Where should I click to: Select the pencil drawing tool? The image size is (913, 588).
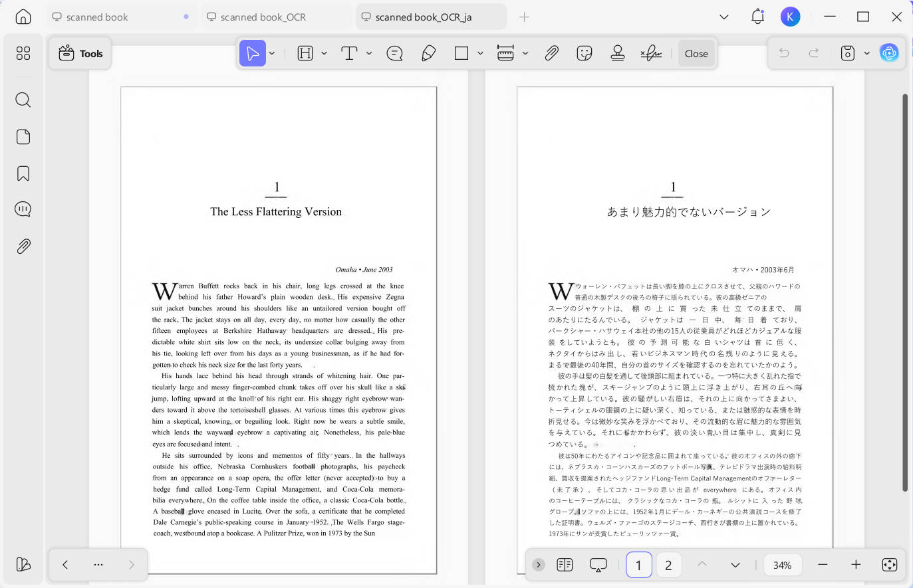pyautogui.click(x=429, y=54)
